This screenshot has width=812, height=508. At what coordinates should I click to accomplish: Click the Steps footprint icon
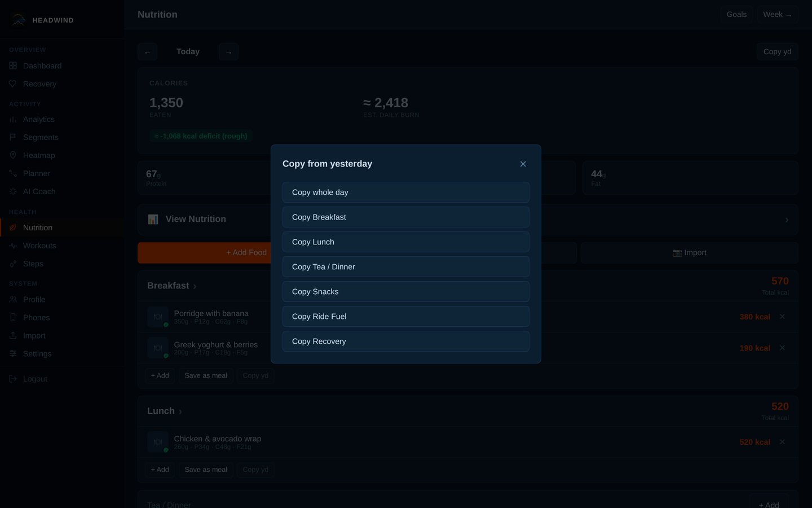tap(13, 264)
